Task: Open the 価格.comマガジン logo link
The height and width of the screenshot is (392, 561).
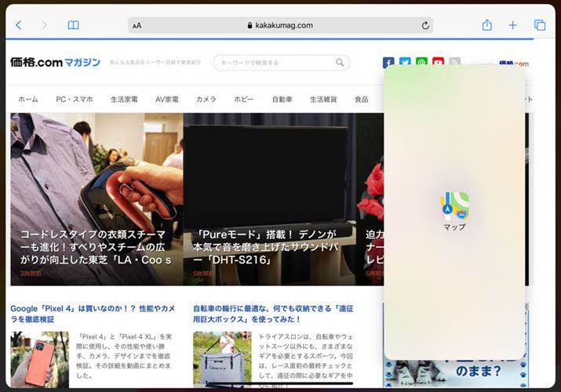Action: (55, 62)
